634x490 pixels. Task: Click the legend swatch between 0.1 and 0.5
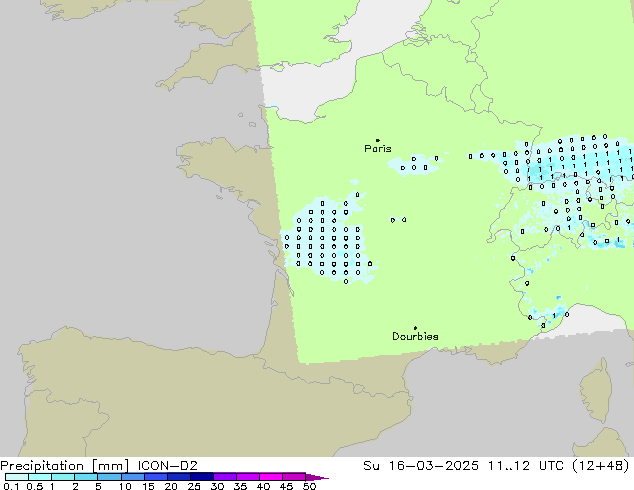pyautogui.click(x=17, y=477)
